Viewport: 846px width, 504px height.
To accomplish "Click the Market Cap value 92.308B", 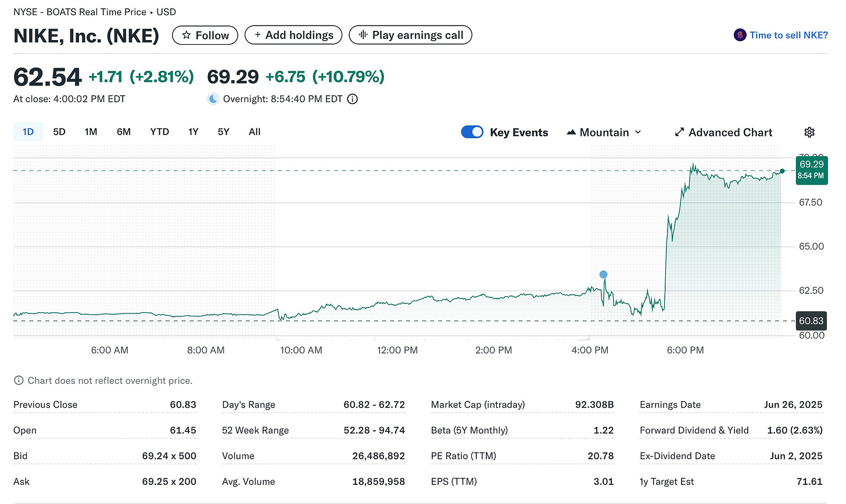I will [594, 405].
